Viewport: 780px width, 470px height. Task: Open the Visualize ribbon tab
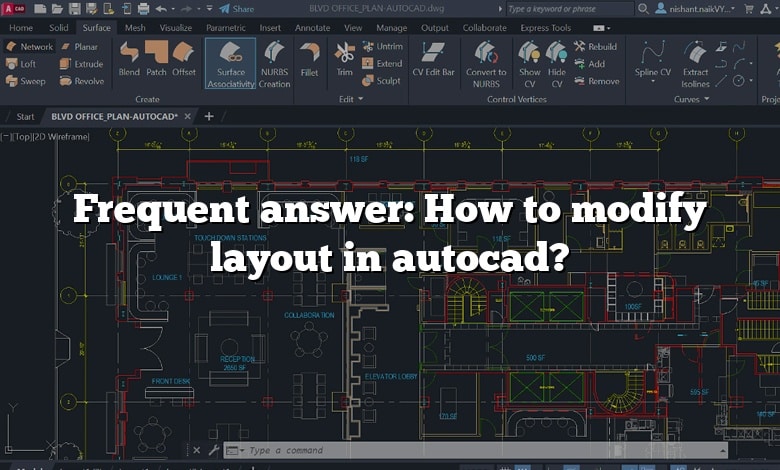[176, 28]
